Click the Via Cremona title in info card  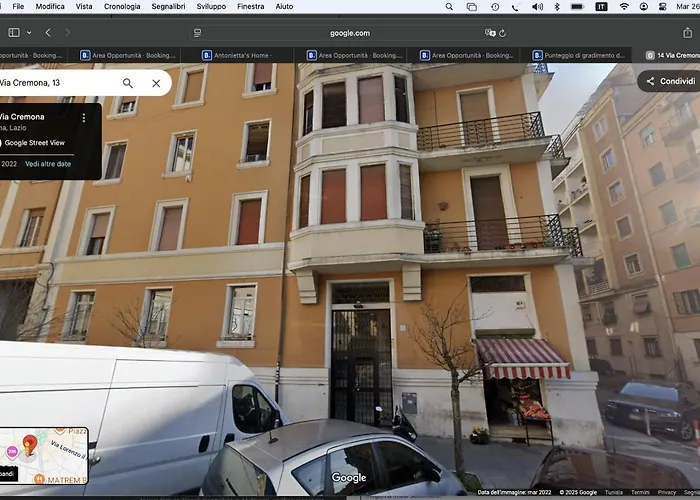click(22, 117)
